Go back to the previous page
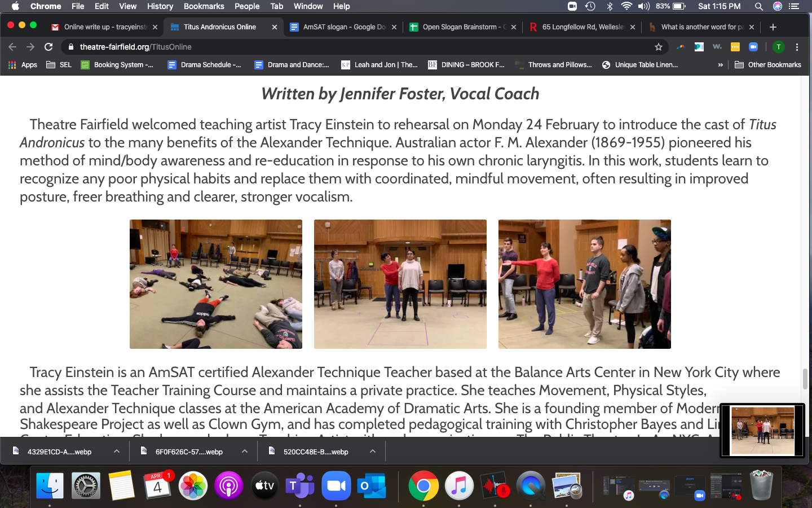The height and width of the screenshot is (508, 812). coord(12,47)
